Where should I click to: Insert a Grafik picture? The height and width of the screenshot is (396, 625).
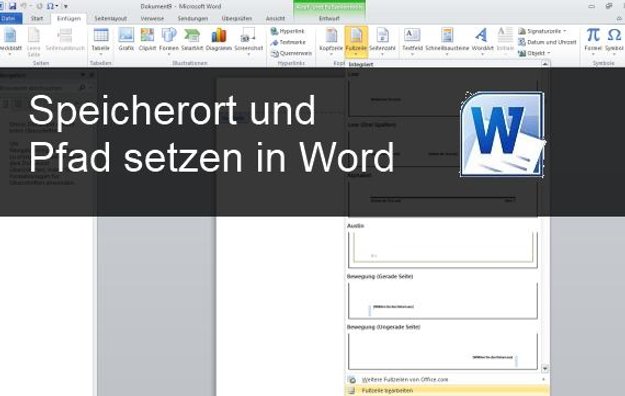tap(126, 40)
